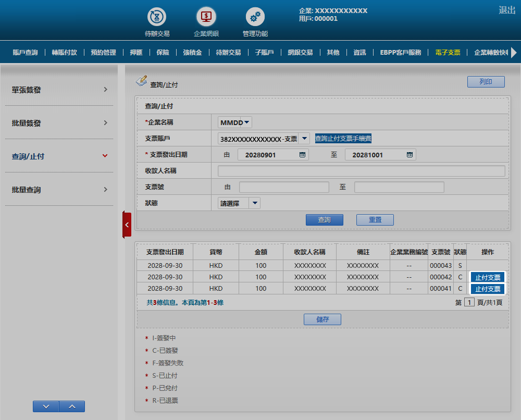
Task: Open the 轉賬付款 menu item
Action: 64,53
